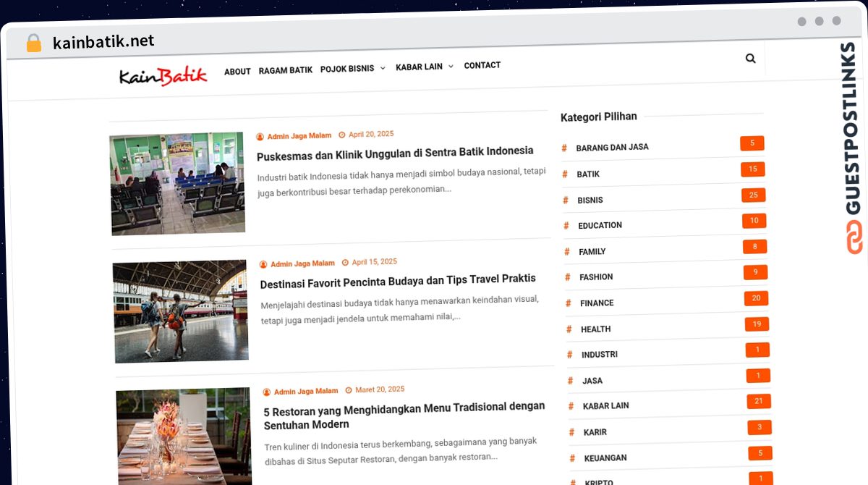Expand the Pojok Bisnis dropdown chevron
868x485 pixels.
[x=383, y=69]
